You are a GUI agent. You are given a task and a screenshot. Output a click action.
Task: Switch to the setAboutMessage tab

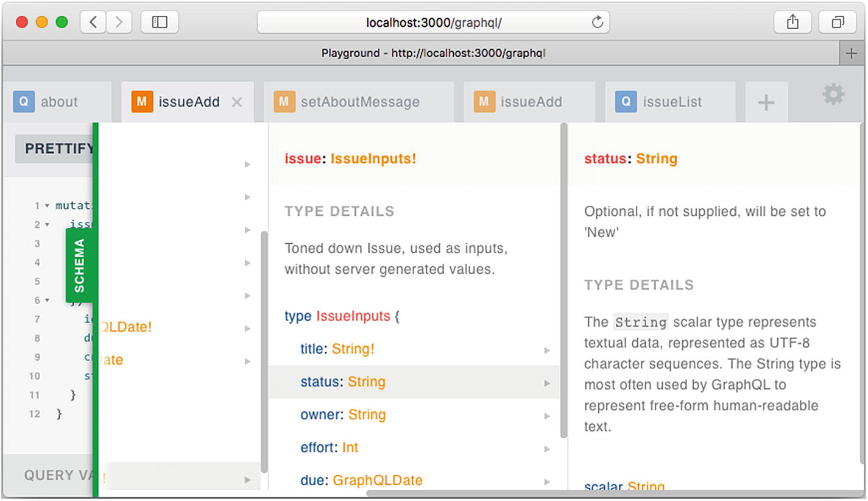pos(359,102)
